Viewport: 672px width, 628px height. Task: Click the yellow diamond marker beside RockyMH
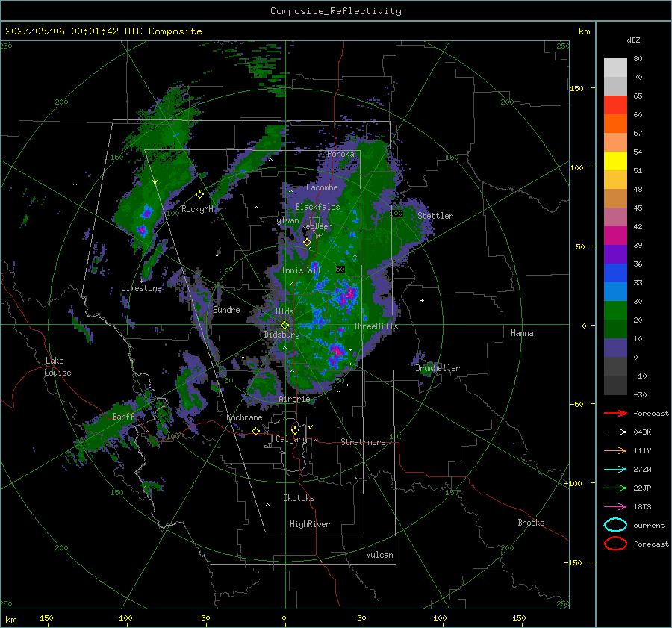(199, 195)
